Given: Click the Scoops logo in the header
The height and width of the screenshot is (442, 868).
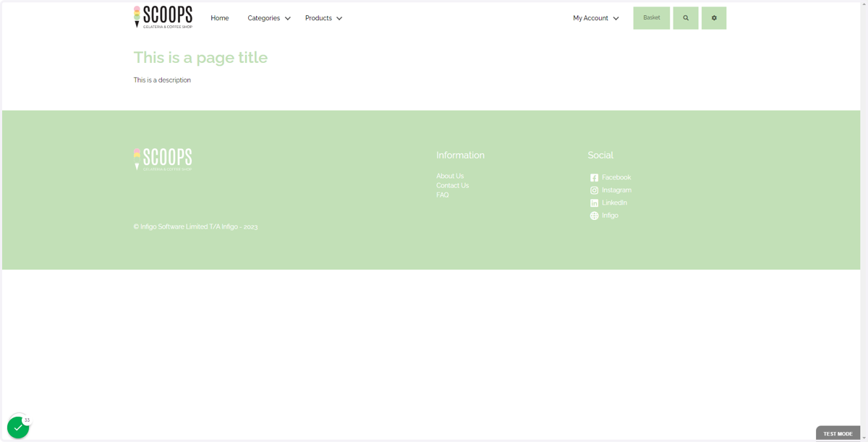Looking at the screenshot, I should point(163,17).
